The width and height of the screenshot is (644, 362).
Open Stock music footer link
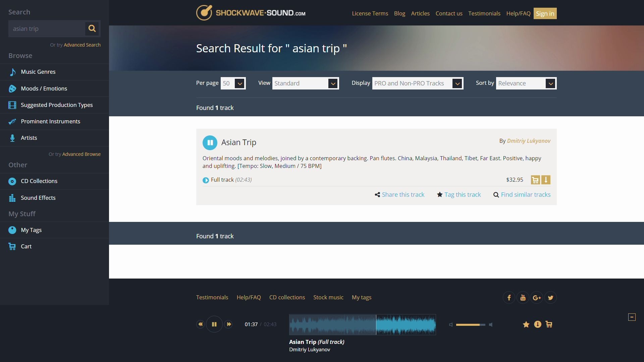[x=328, y=297]
